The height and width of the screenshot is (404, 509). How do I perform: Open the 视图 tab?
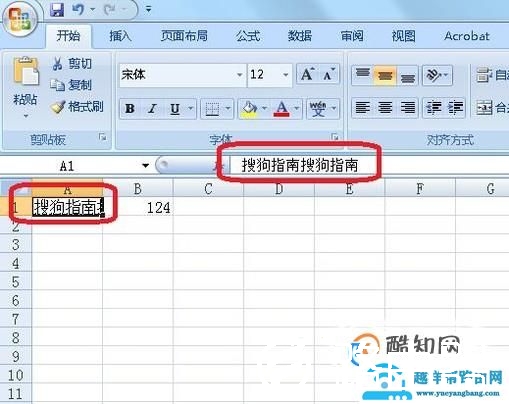click(x=403, y=36)
